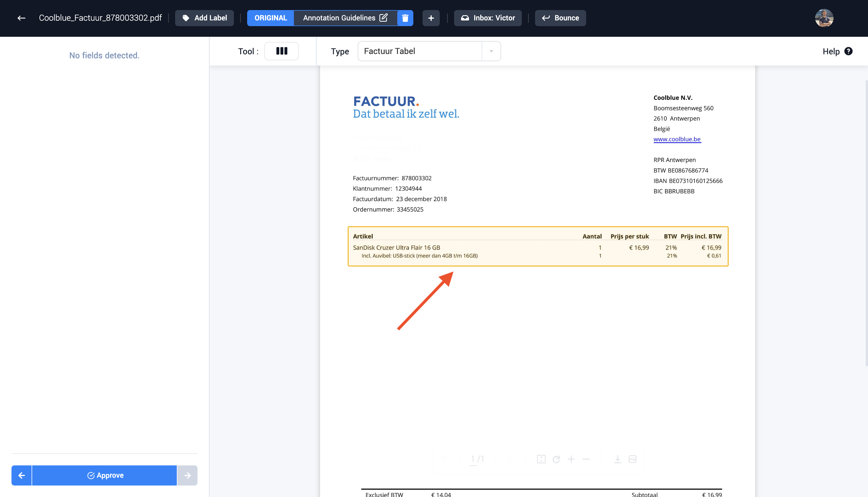Select the table column tool icon
The image size is (868, 497).
[281, 51]
